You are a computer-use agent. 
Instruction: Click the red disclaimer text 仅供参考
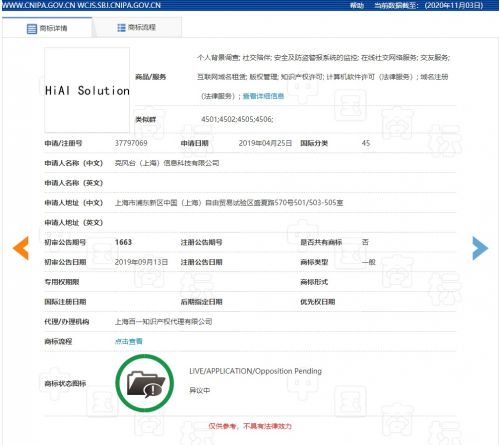tap(250, 426)
